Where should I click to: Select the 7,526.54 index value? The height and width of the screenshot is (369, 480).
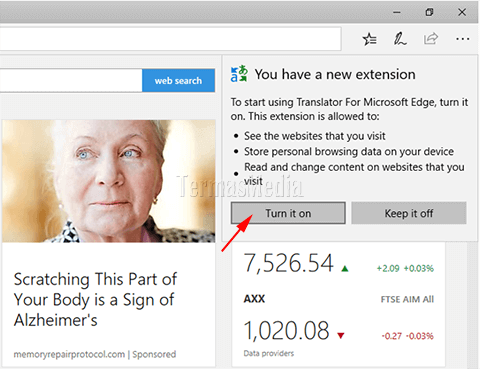coord(289,263)
